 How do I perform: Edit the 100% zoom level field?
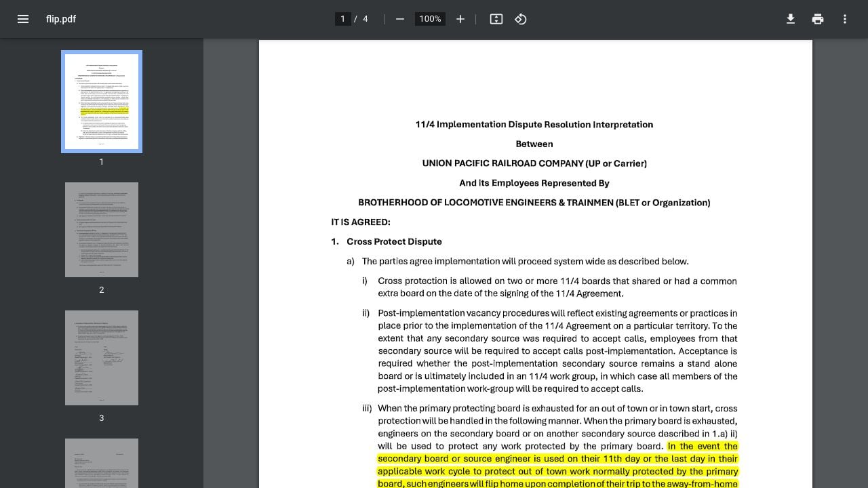[x=430, y=19]
